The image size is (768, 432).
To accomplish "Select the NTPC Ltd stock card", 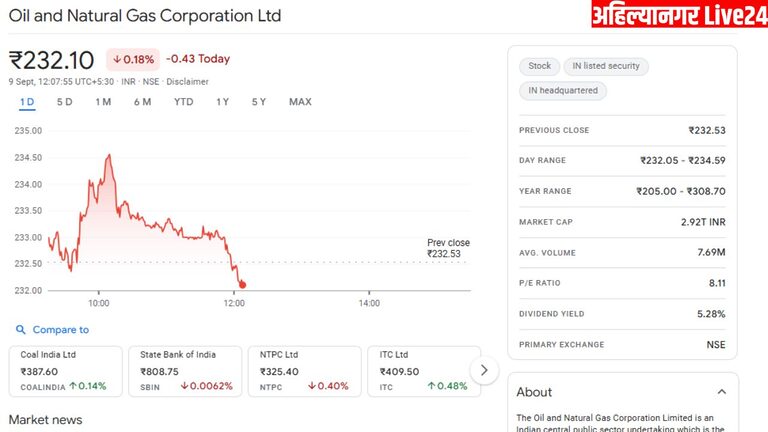I will [304, 370].
